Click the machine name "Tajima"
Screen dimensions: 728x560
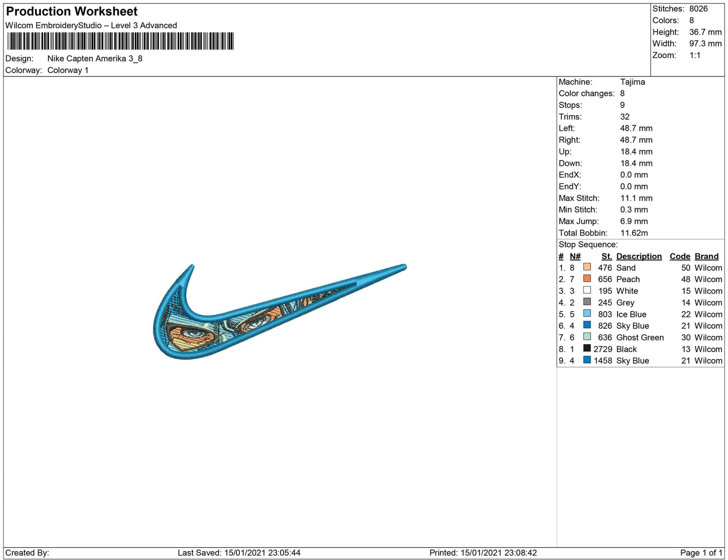pos(632,82)
